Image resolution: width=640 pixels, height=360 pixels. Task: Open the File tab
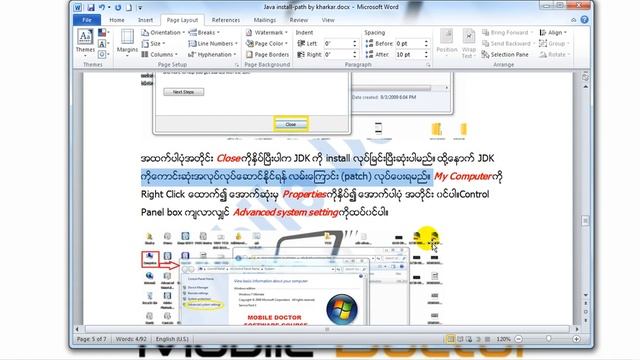87,20
